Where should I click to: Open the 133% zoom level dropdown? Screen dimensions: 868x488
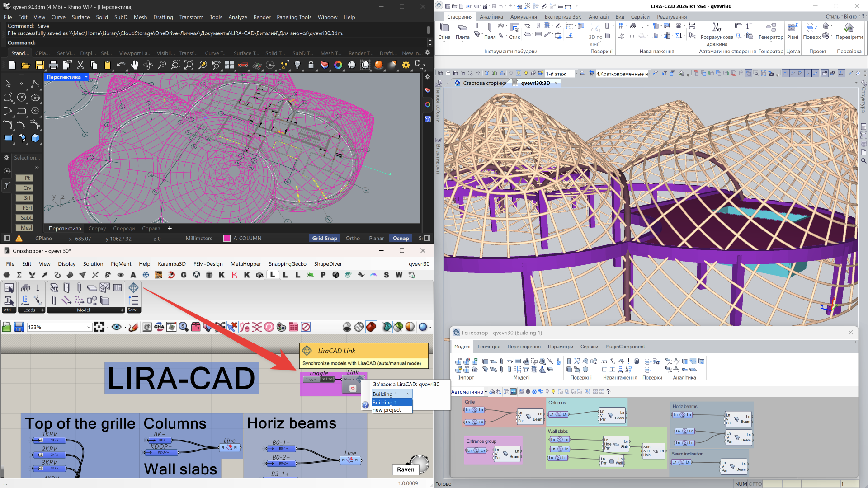[89, 327]
